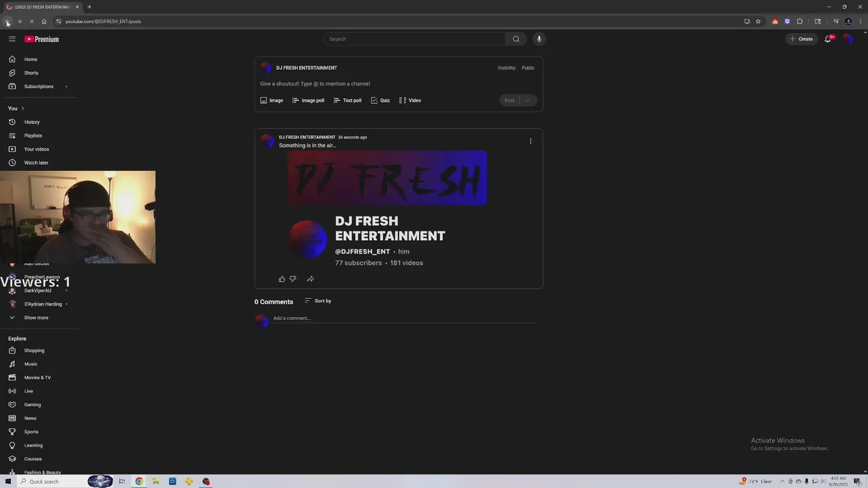Open the DJ FRESH banner image
The image size is (868, 488).
[387, 178]
